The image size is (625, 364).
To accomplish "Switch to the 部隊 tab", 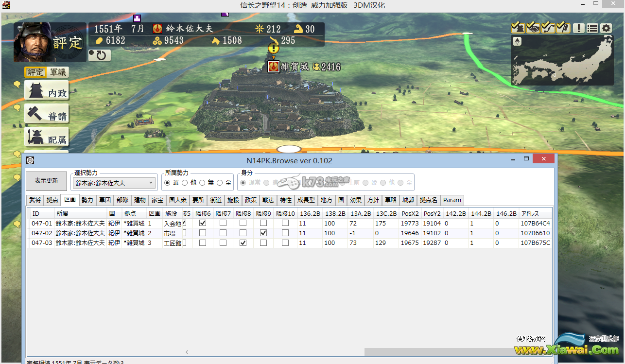I will point(122,200).
